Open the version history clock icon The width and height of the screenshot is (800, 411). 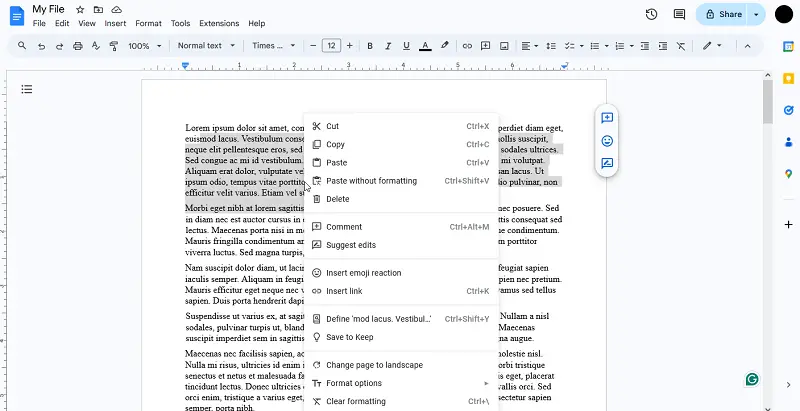point(651,14)
